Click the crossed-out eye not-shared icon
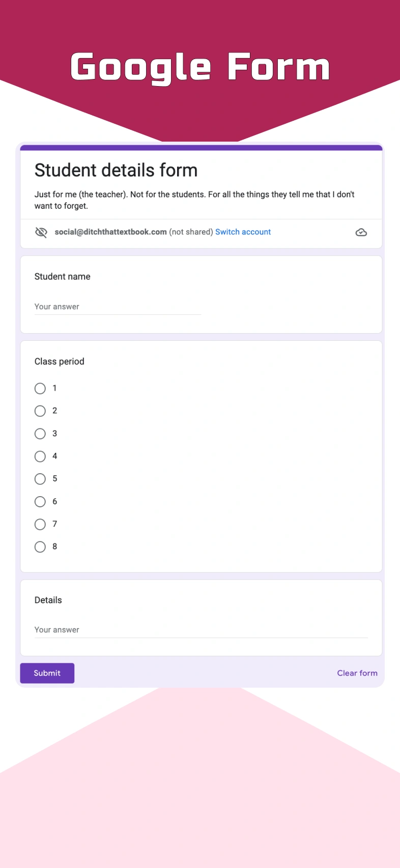400x868 pixels. (x=41, y=232)
